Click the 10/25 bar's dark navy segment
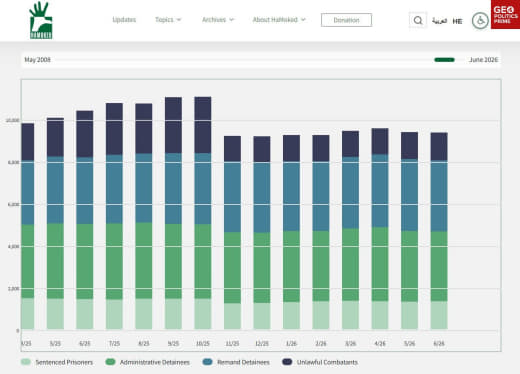Screen dimensions: 520x374 tap(203, 125)
